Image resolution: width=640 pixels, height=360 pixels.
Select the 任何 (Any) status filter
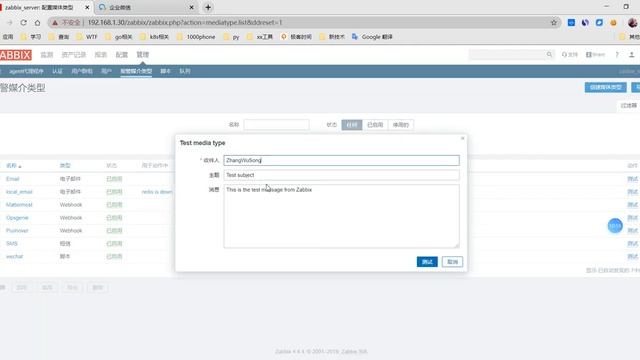click(x=352, y=124)
